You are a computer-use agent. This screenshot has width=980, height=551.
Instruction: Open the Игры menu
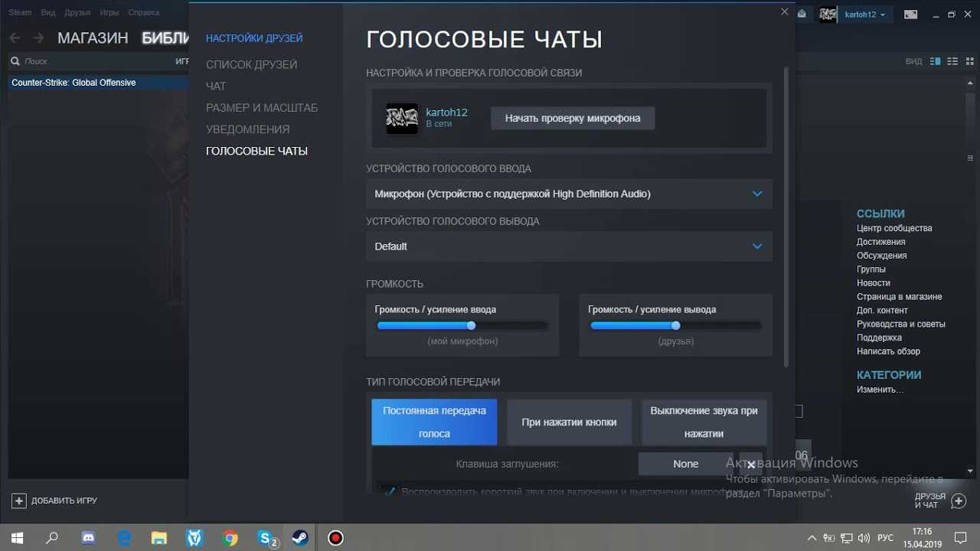(109, 13)
